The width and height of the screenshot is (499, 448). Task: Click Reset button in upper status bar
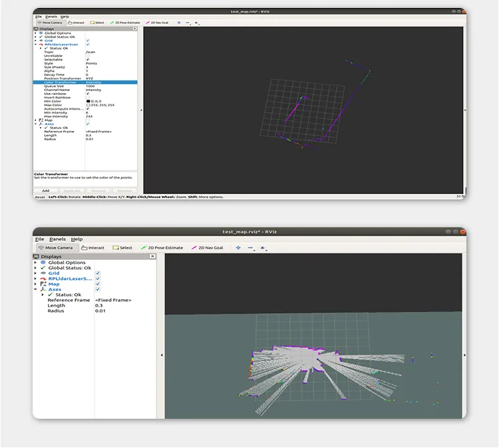pos(40,197)
